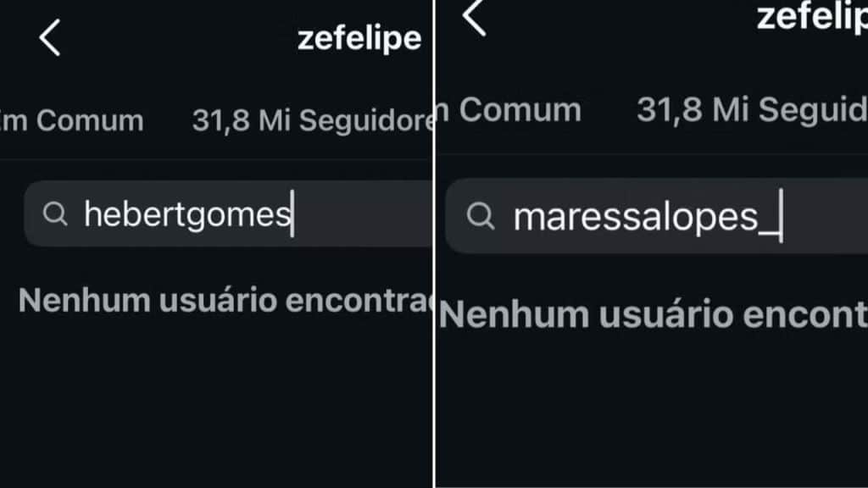Open the zefelipe profile title on the right

click(x=811, y=17)
